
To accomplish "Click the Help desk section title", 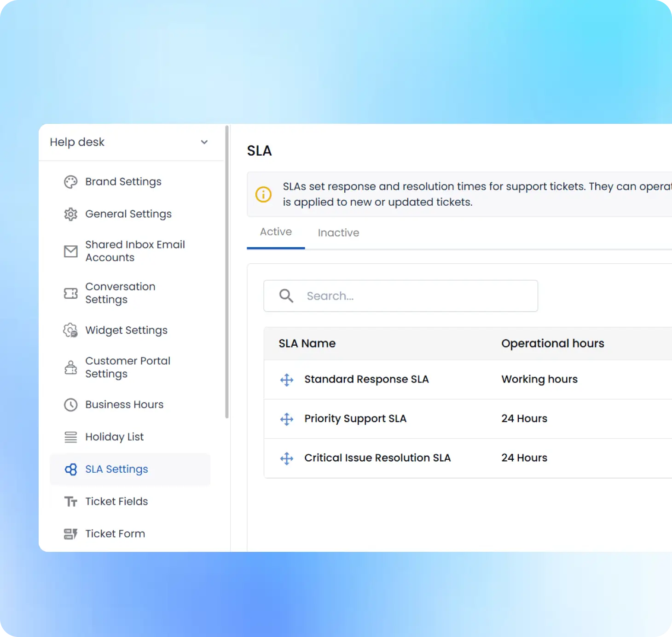I will [x=77, y=142].
